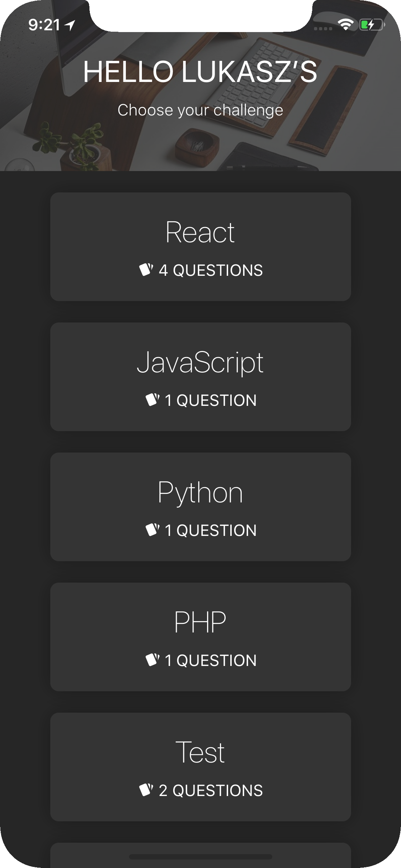The width and height of the screenshot is (401, 868).
Task: Tap the cards icon on PHP deck
Action: [153, 660]
